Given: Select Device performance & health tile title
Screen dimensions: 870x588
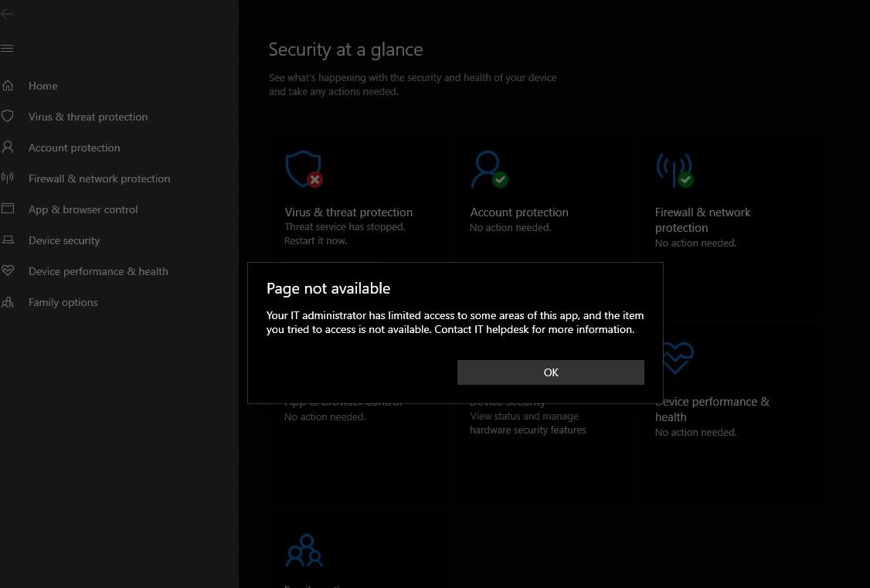Looking at the screenshot, I should pos(712,410).
